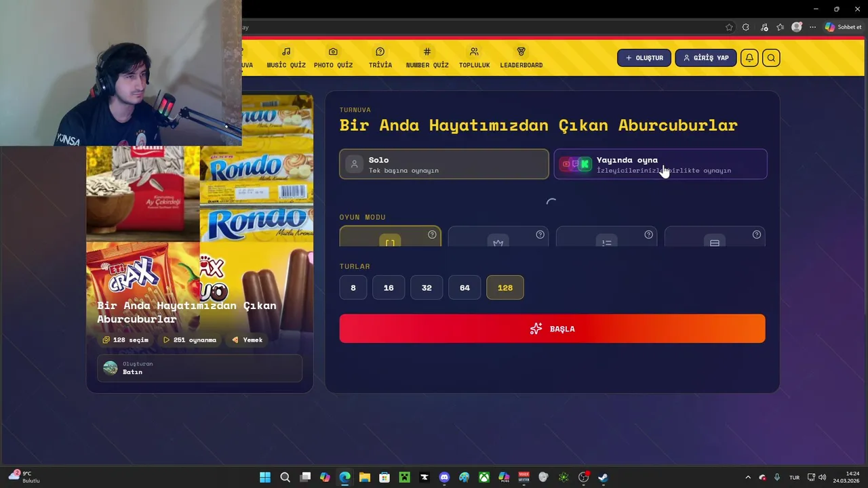
Task: Launch Minecraft from the taskbar
Action: pos(404,477)
